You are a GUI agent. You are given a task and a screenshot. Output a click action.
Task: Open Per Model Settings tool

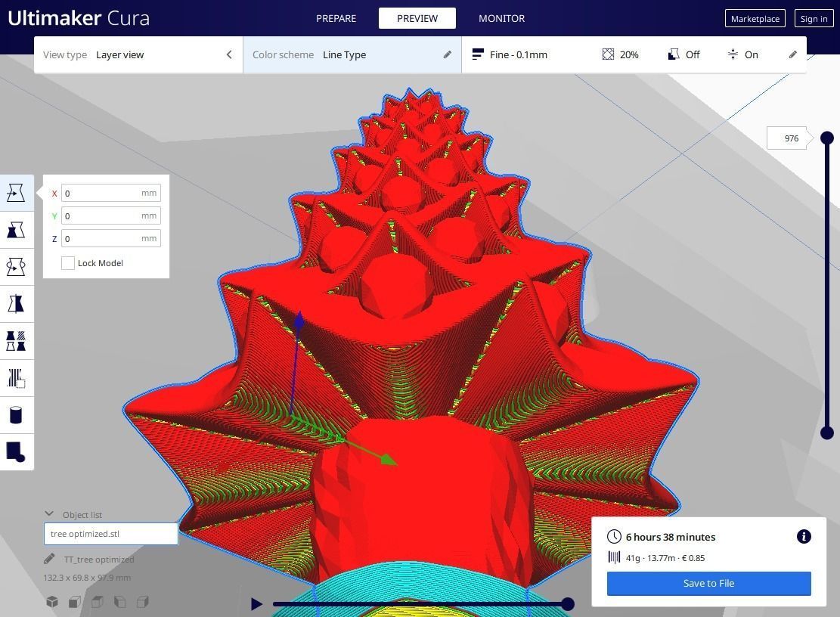coord(16,340)
